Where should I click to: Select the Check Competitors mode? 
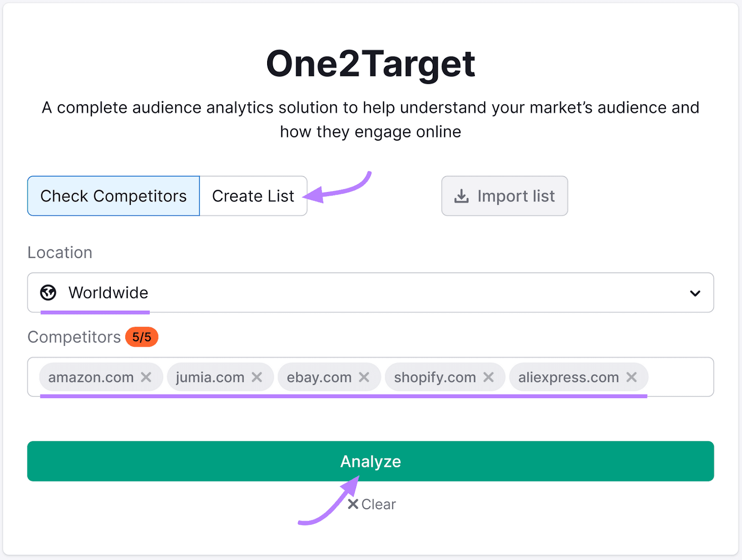tap(113, 196)
